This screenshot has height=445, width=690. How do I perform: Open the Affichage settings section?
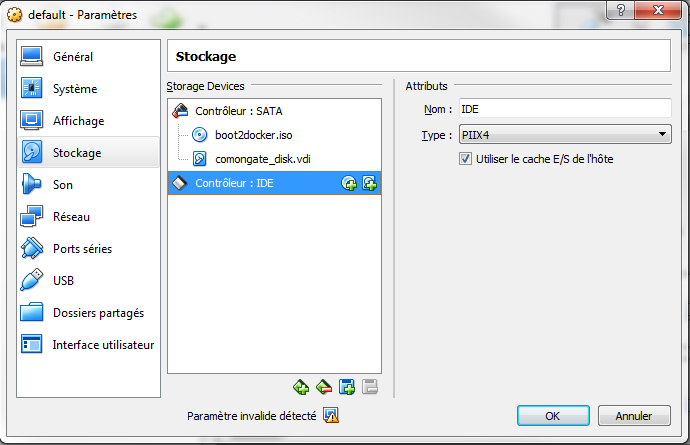[88, 121]
